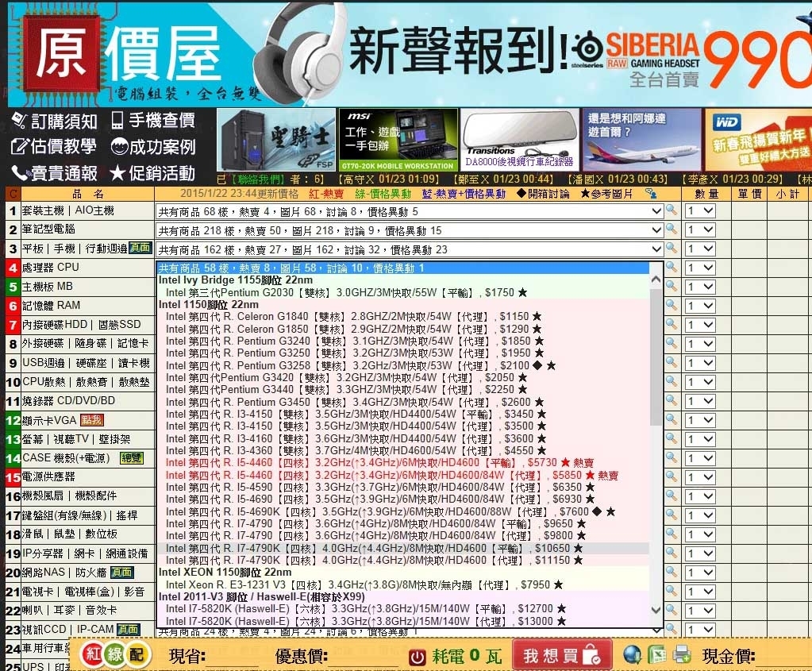Image resolution: width=812 pixels, height=671 pixels.
Task: Click the 內接硬碟HDD | 固態SSD category label
Action: 81,324
